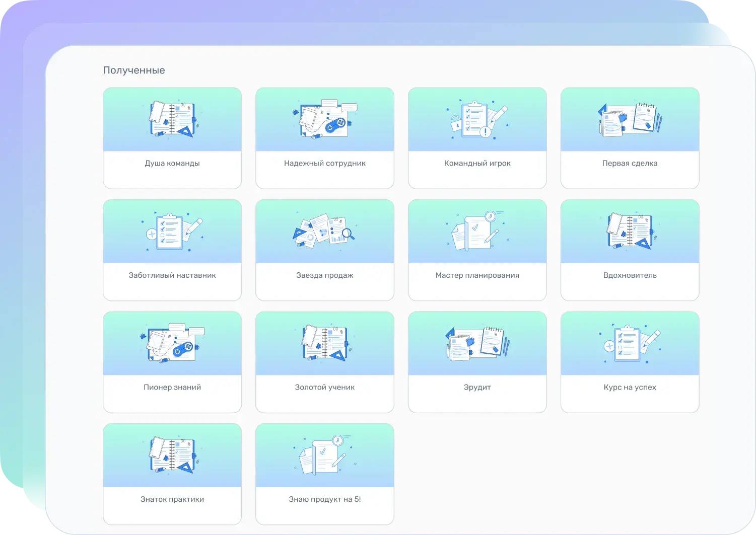
Task: Click the Вдохновитель badge illustration
Action: (x=630, y=232)
